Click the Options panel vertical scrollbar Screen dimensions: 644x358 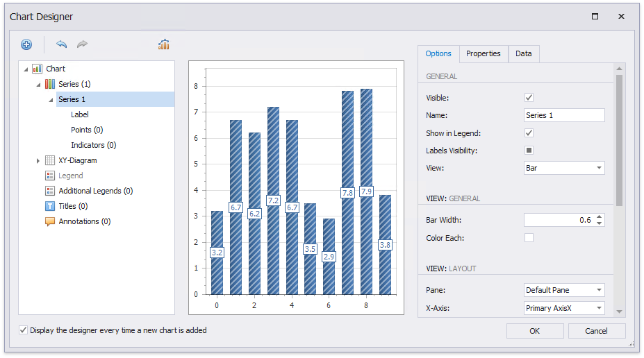point(619,139)
